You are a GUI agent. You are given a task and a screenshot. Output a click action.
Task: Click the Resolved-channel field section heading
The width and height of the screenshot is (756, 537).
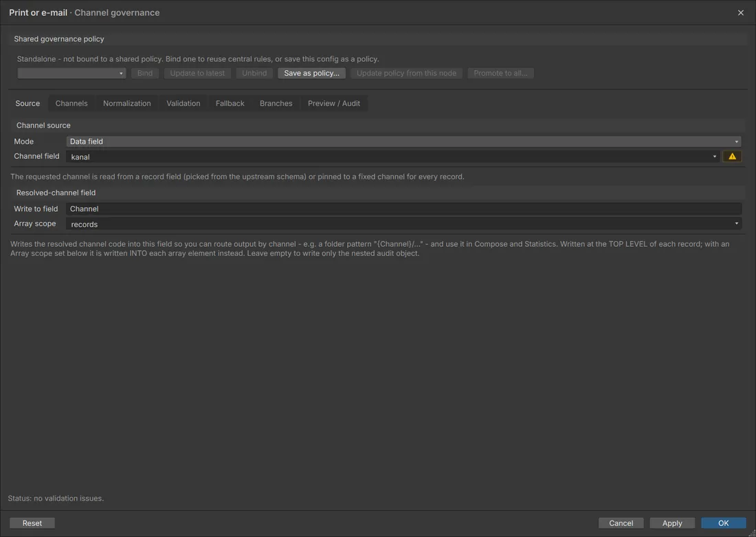tap(56, 193)
